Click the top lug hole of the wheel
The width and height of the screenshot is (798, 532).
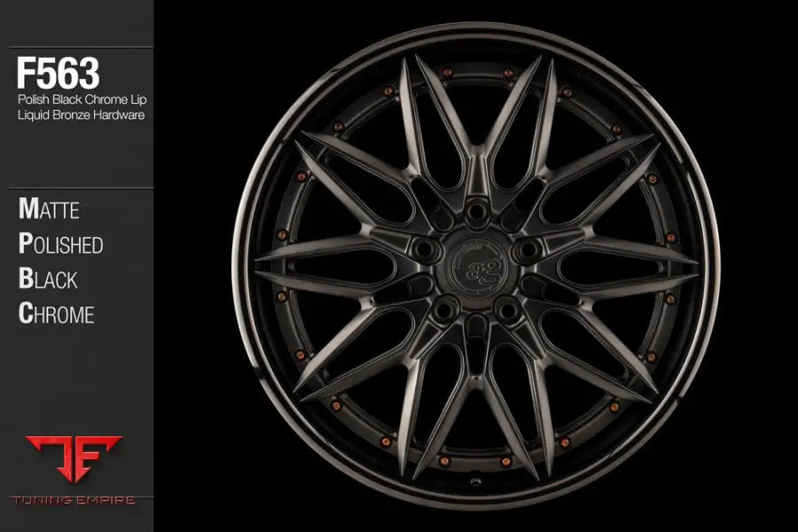(477, 211)
